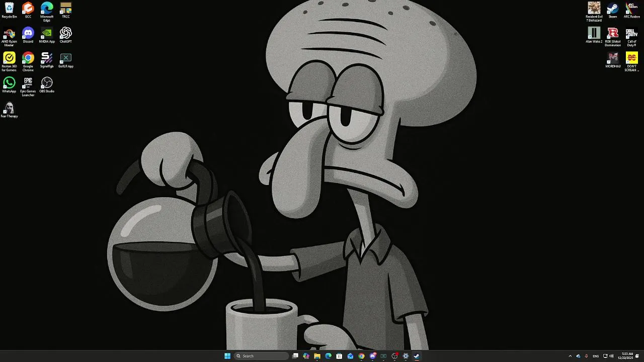
Task: Select the Resident Evil 7 Biohazard shortcut
Action: click(594, 12)
